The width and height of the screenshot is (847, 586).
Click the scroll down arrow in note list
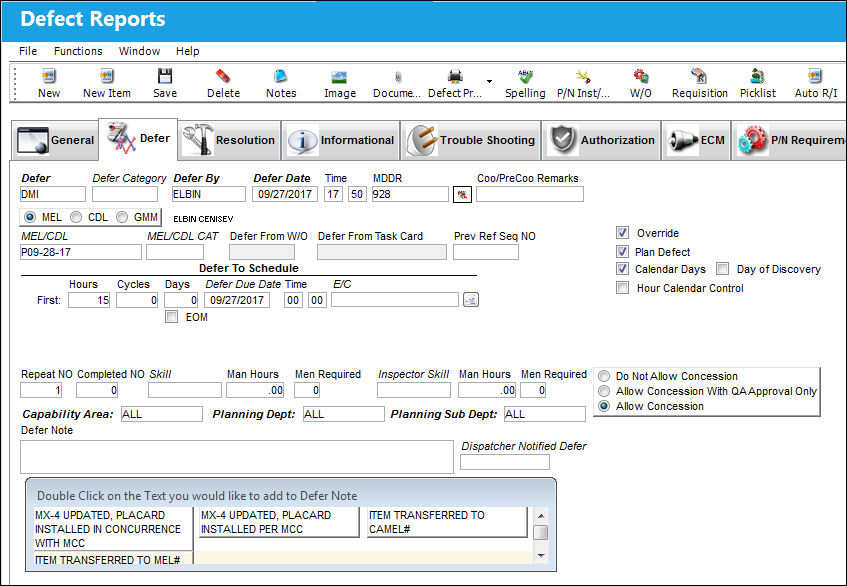[541, 556]
